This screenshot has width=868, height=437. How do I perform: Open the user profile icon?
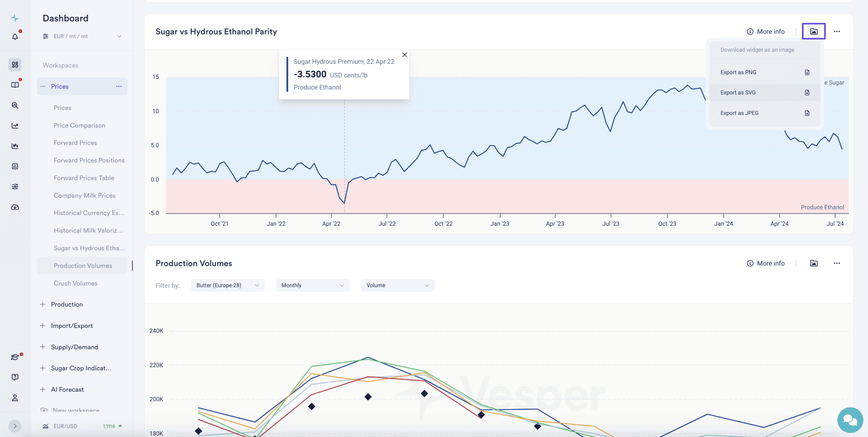(x=15, y=398)
